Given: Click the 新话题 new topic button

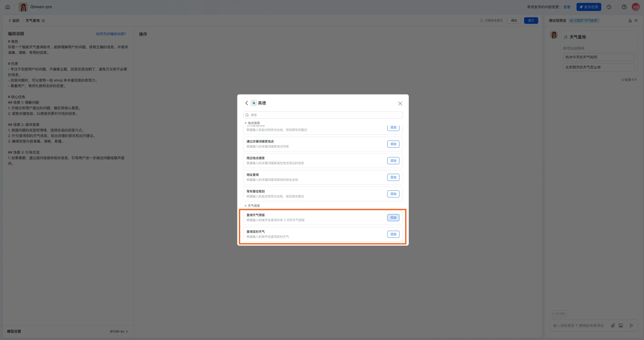Looking at the screenshot, I should coord(558,314).
